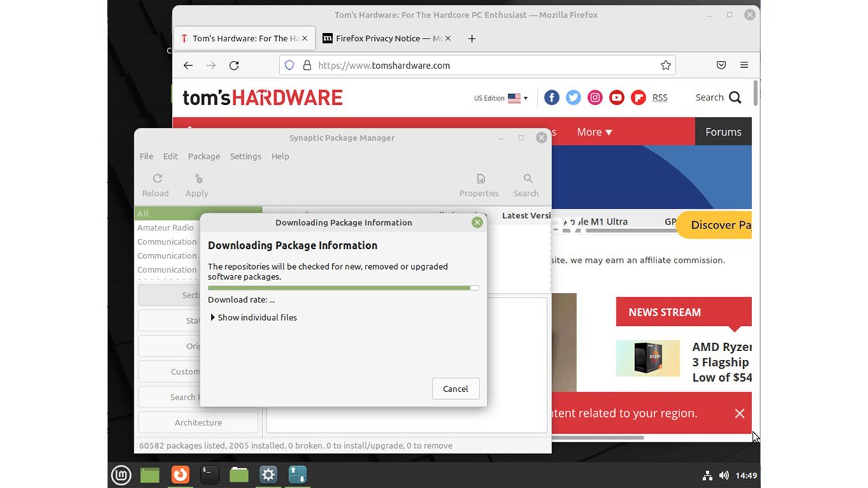The image size is (868, 488).
Task: Click the clock showing 14:49
Action: pos(746,476)
